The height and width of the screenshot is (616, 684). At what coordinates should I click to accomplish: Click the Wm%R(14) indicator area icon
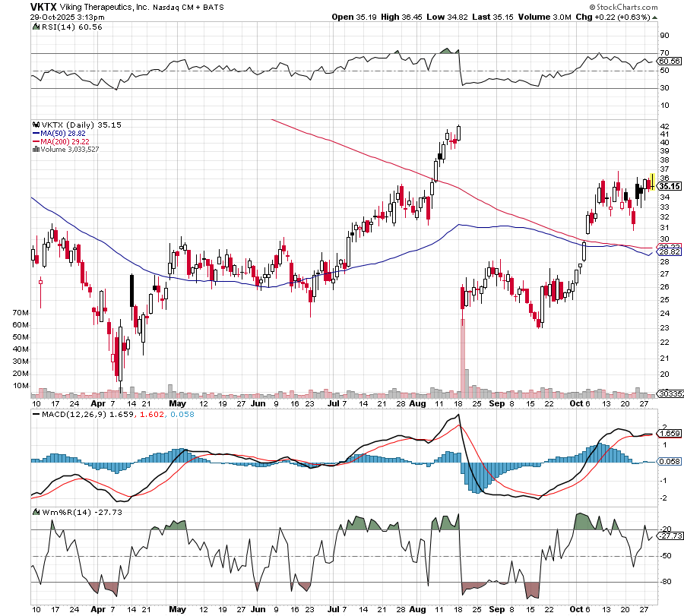(x=35, y=512)
